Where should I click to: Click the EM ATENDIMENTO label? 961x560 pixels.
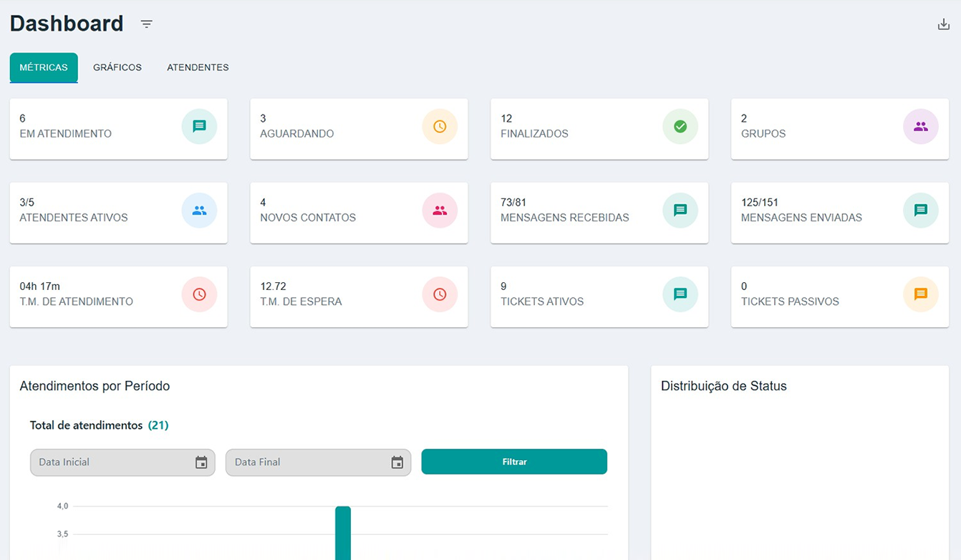(66, 134)
